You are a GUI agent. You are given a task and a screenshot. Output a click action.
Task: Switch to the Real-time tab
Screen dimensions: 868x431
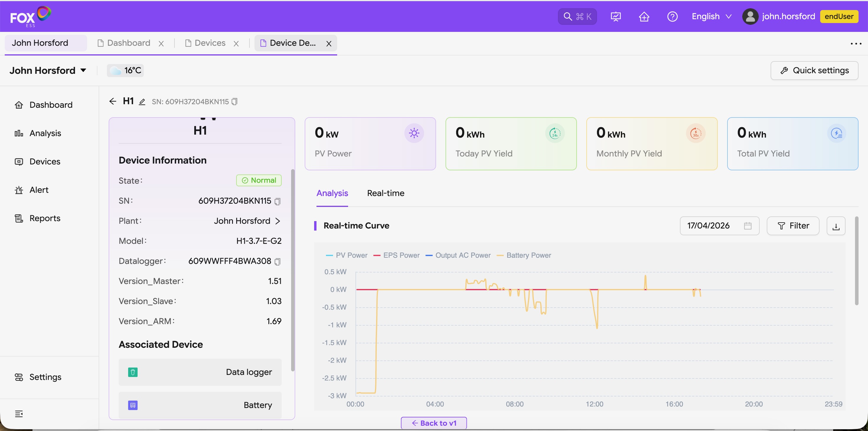[x=386, y=193]
